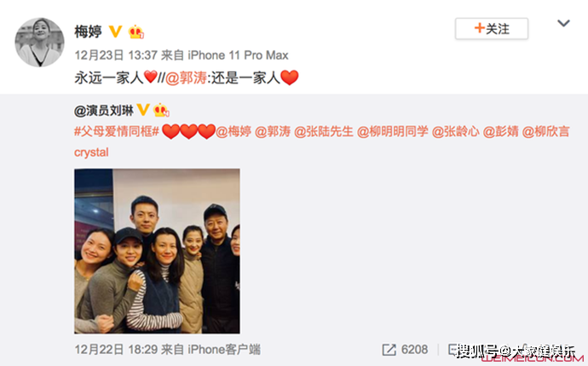The height and width of the screenshot is (366, 588).
Task: Open the @郭涛 mention in repost text
Action: [x=186, y=78]
